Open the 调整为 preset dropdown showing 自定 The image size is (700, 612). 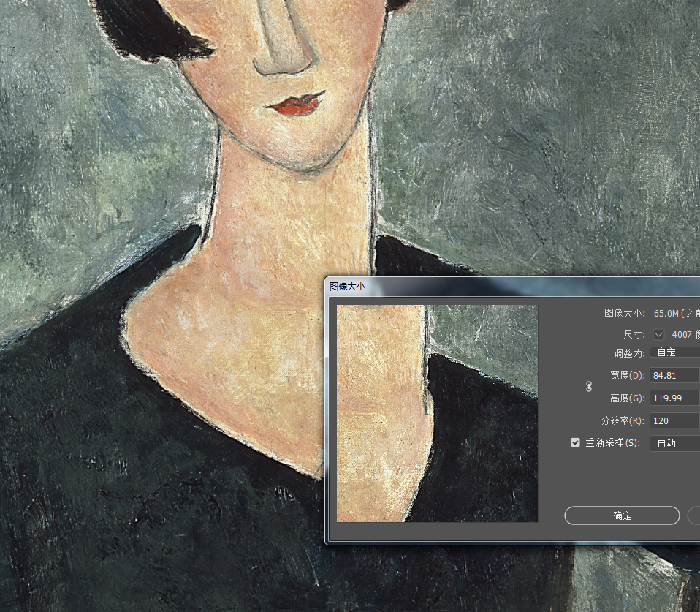[x=674, y=352]
